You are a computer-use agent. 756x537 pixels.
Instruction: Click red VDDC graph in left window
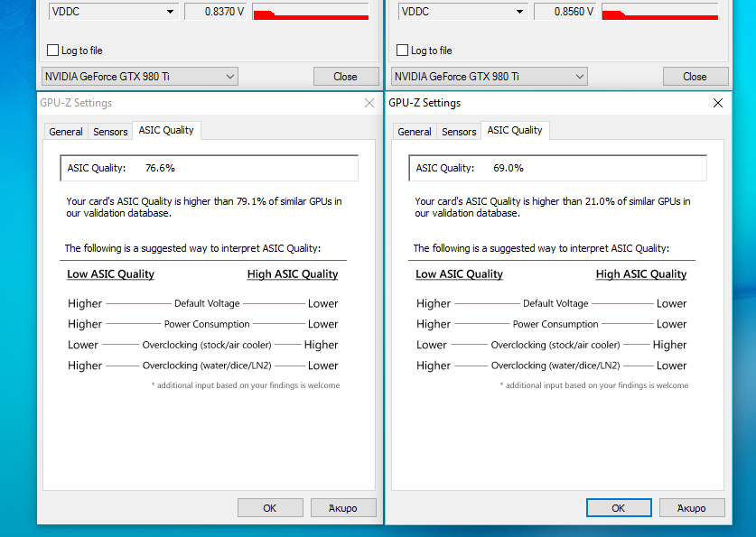[x=311, y=12]
